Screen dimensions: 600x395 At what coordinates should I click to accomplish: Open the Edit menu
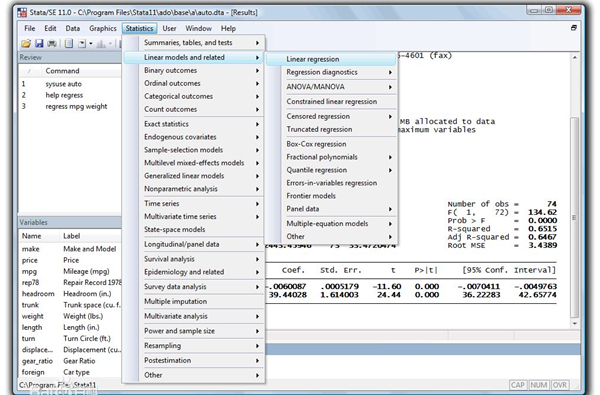pos(50,28)
